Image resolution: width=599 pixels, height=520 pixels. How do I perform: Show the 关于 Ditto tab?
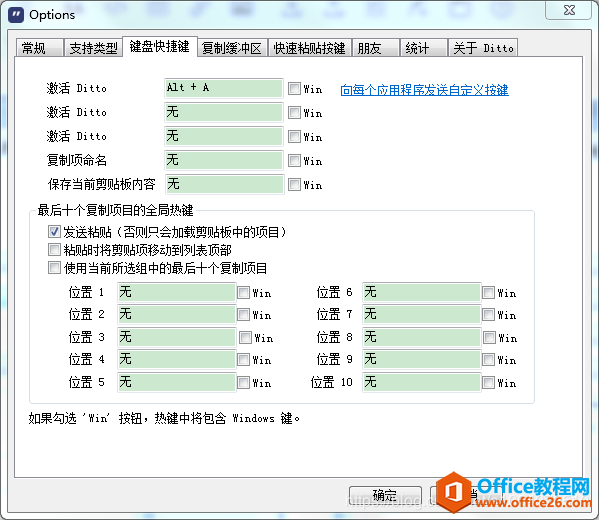(x=483, y=48)
